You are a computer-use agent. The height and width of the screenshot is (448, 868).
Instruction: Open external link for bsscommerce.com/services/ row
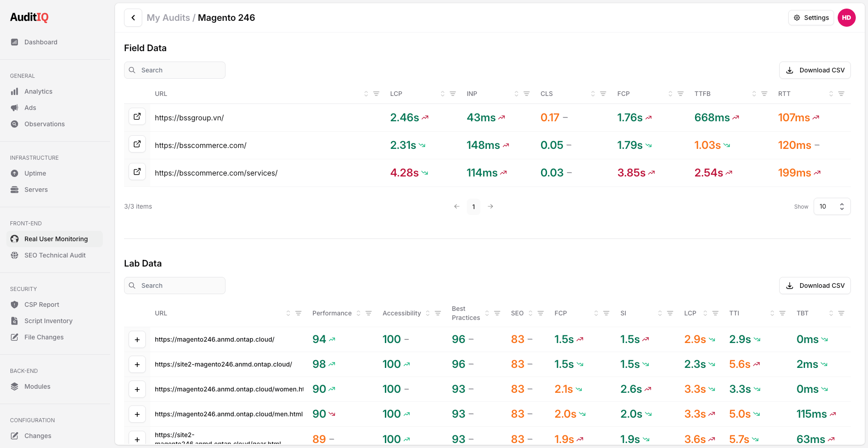pos(137,172)
